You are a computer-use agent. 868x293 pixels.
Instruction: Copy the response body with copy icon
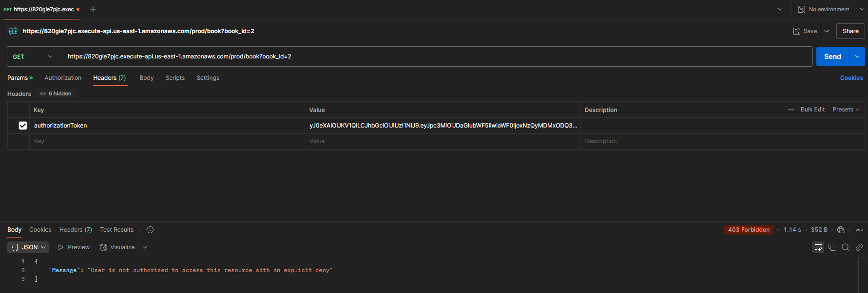(832, 247)
